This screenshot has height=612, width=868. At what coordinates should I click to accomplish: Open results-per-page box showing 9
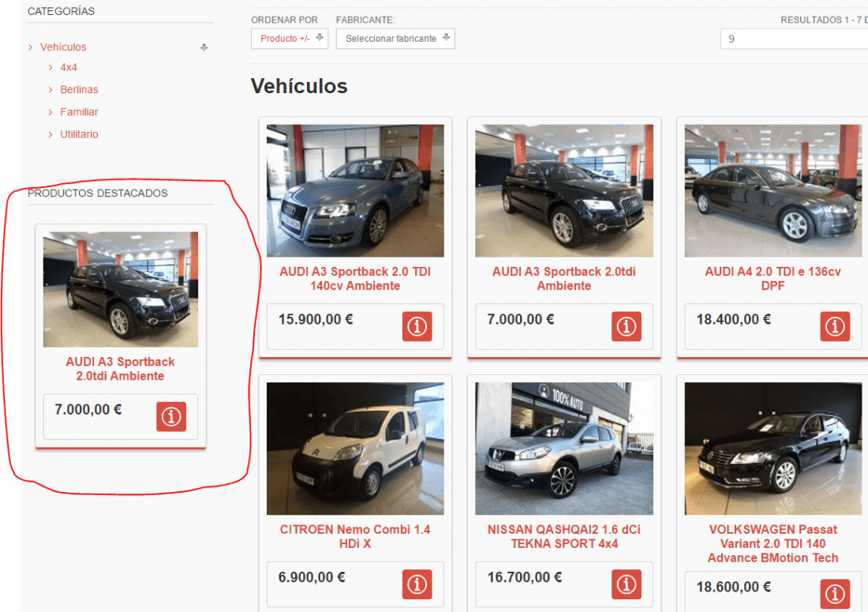794,39
